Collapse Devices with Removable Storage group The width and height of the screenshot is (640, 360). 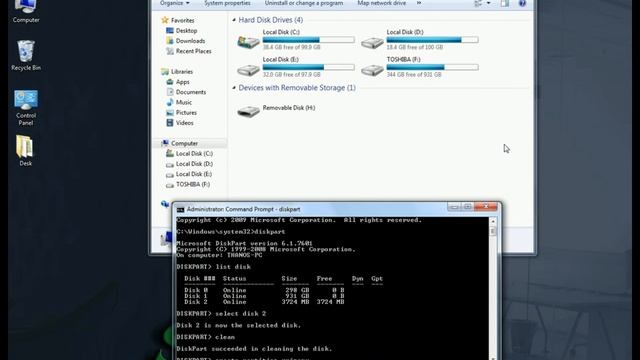pos(234,88)
